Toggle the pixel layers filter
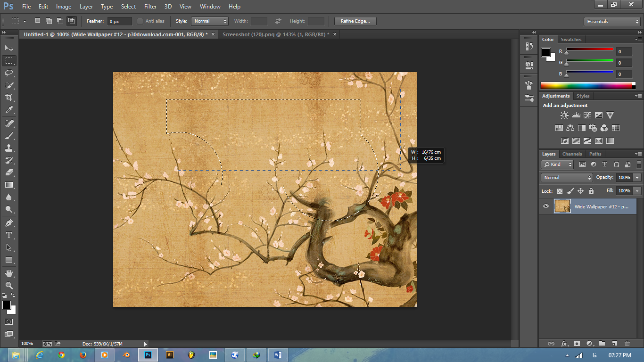 [582, 165]
